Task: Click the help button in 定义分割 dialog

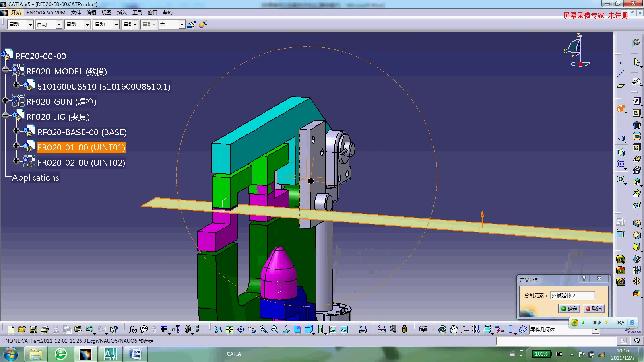Action: click(584, 278)
